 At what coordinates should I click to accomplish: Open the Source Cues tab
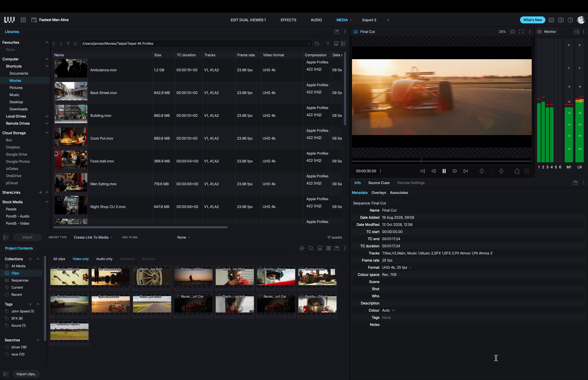coord(379,183)
